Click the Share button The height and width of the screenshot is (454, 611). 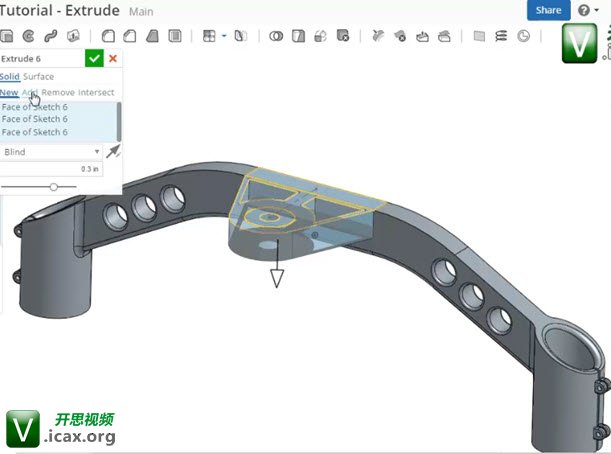coord(548,10)
